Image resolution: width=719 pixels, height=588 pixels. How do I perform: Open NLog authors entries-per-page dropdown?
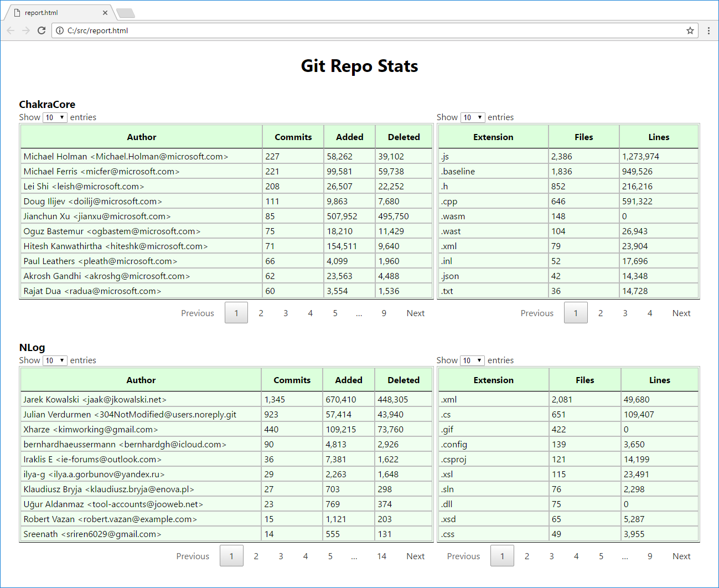pos(55,360)
